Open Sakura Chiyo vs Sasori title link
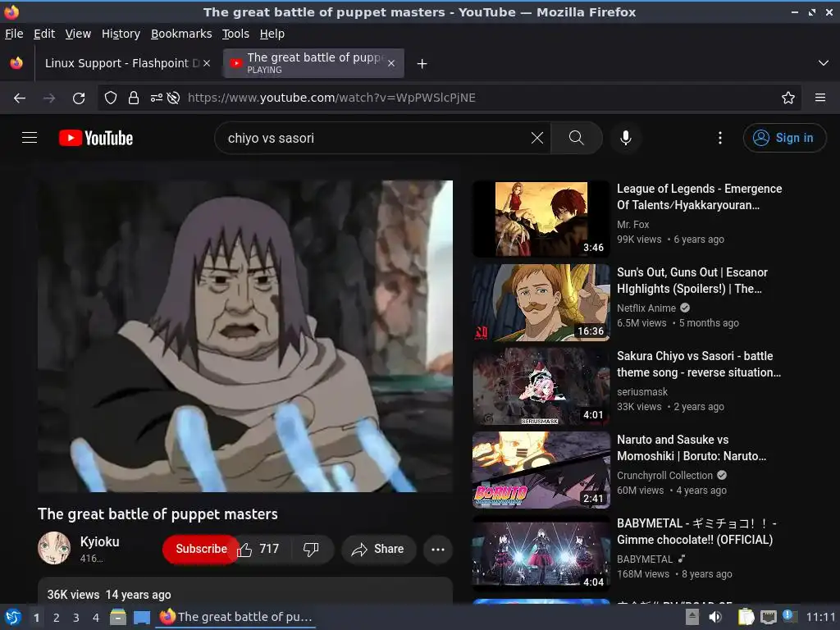 point(699,363)
